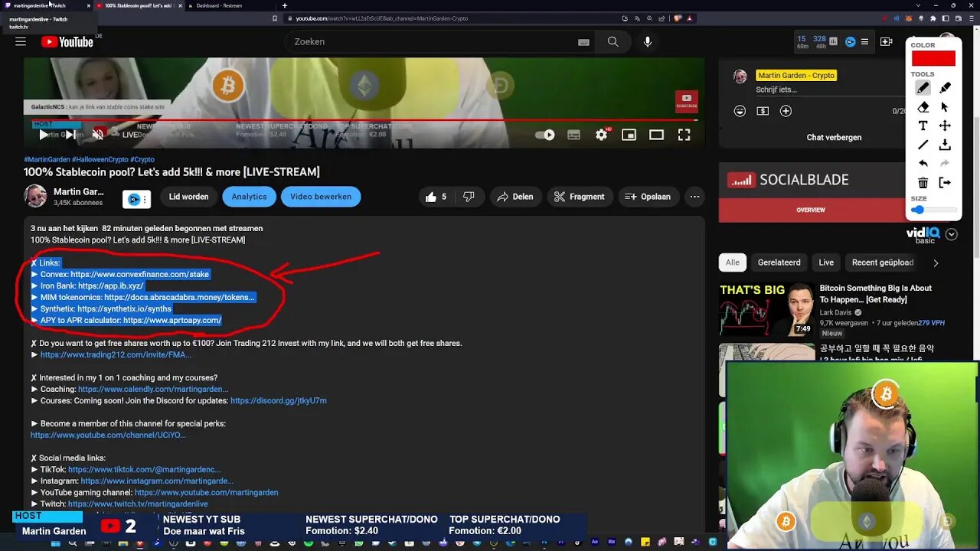The image size is (980, 551).
Task: Click the #HalloweenCrypto hashtag
Action: 100,160
